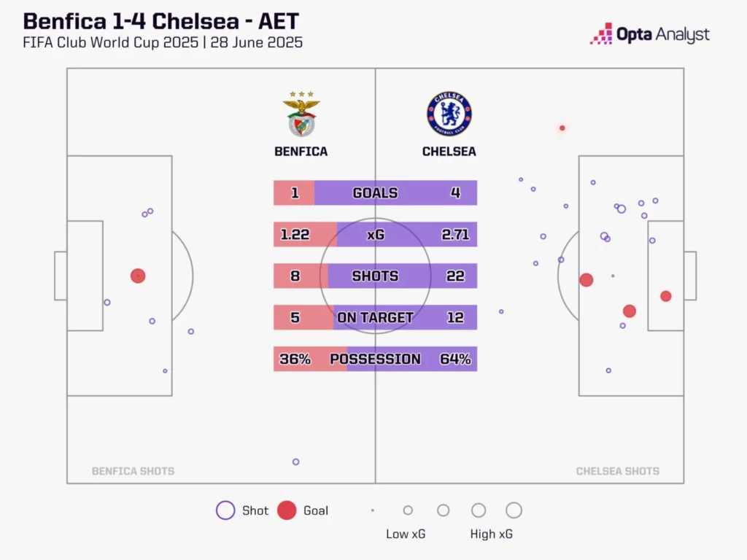Select the red Goal legend circle
The height and width of the screenshot is (560, 747).
tap(287, 510)
